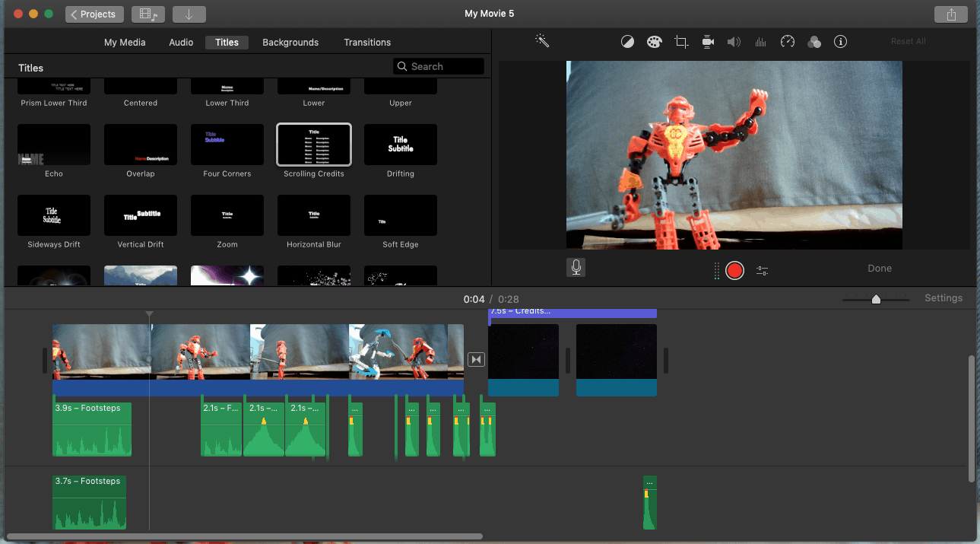
Task: Click the Done button for voiceover
Action: pos(879,268)
